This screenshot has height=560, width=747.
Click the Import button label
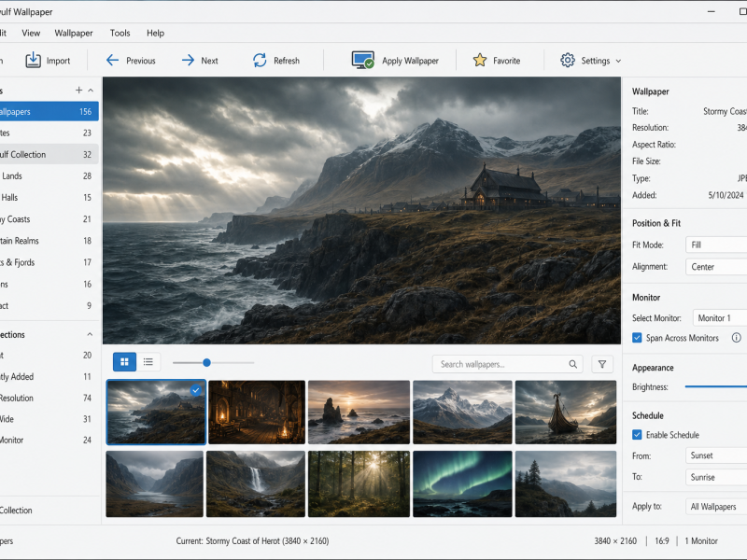coord(58,61)
